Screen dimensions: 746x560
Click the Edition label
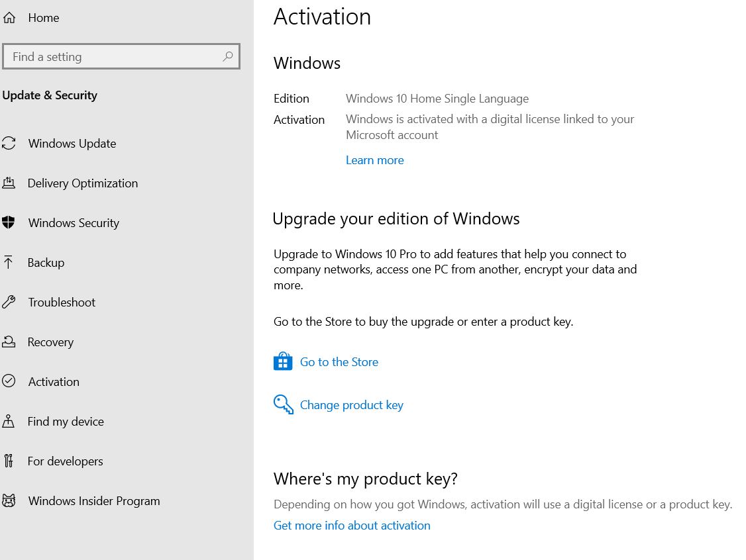pos(292,99)
